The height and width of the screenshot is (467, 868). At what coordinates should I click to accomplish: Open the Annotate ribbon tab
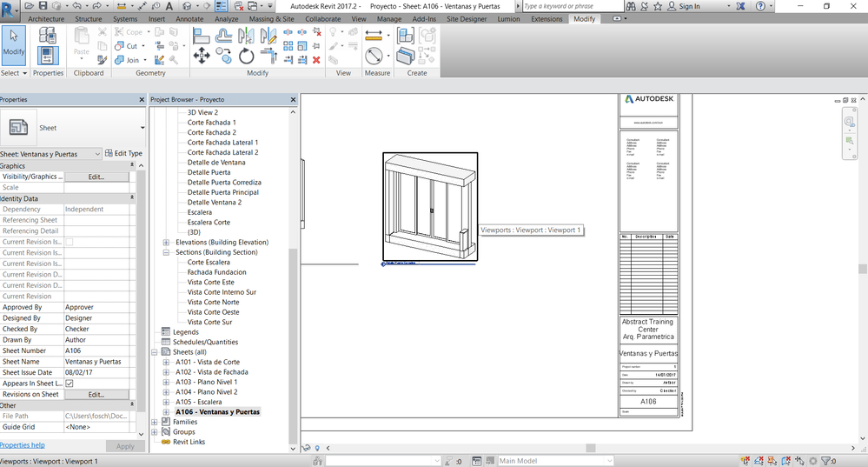pyautogui.click(x=189, y=19)
